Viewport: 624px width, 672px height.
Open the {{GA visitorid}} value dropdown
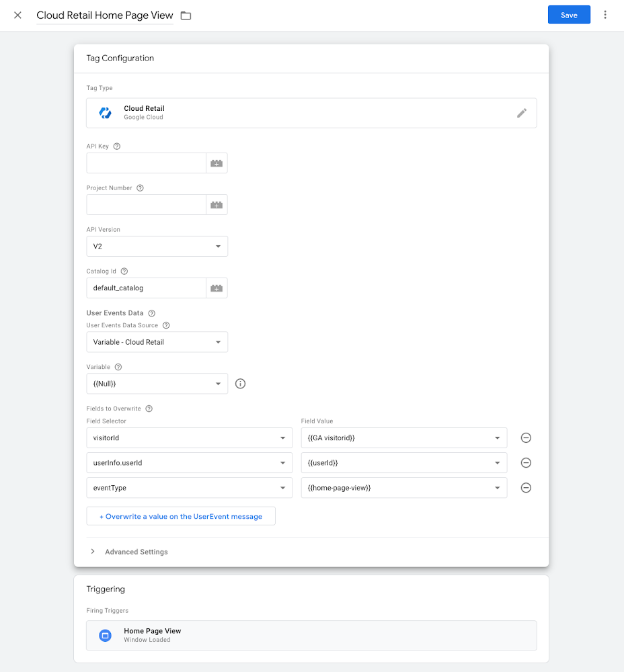point(404,438)
